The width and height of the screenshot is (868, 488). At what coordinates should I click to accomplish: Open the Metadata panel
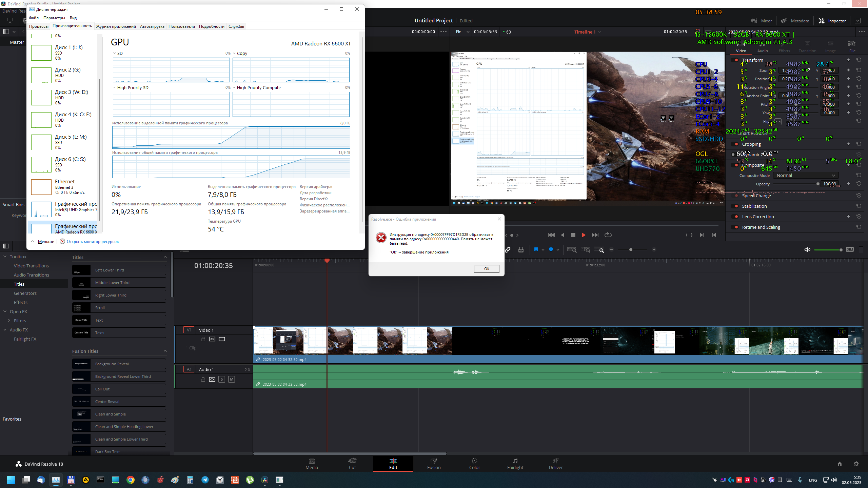[795, 21]
